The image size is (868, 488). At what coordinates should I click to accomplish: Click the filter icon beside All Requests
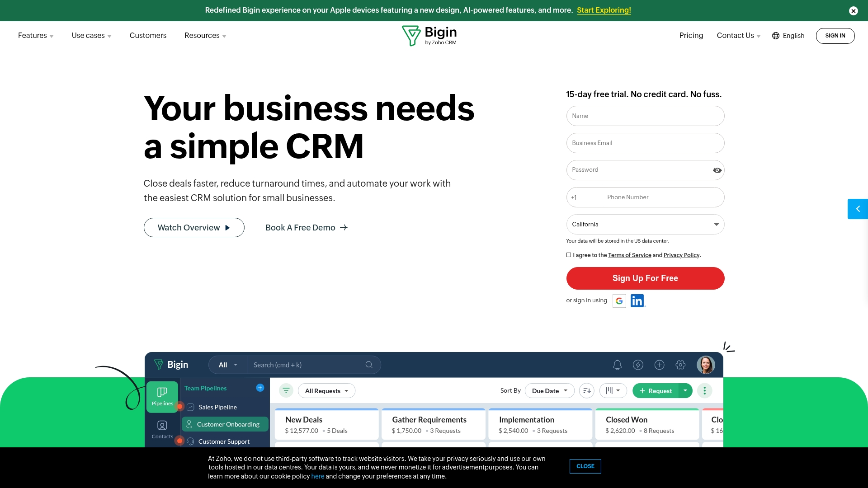(286, 390)
